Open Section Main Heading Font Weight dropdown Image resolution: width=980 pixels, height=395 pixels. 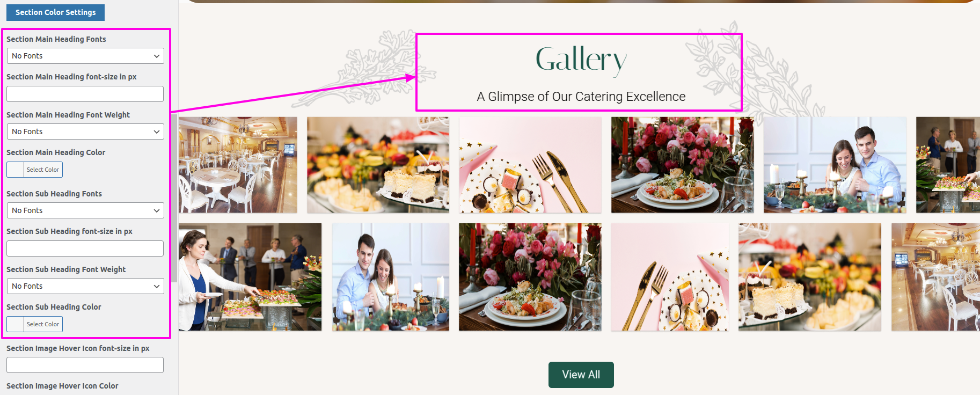click(x=85, y=131)
